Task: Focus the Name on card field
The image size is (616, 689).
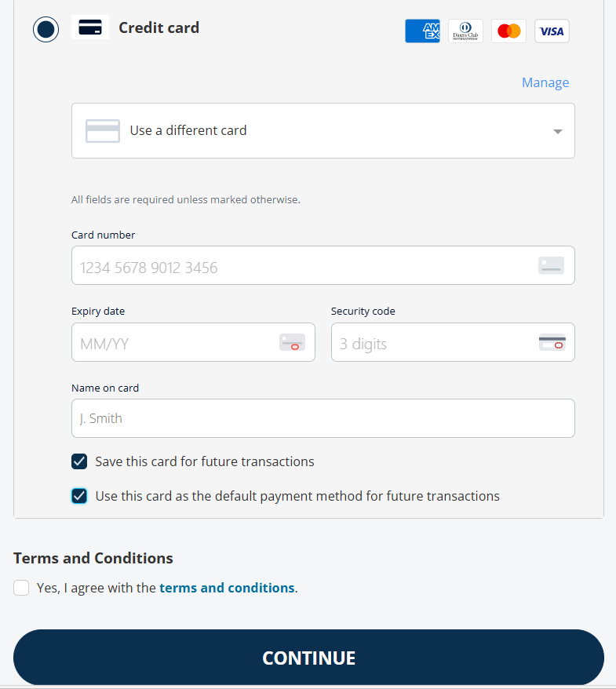Action: [323, 418]
